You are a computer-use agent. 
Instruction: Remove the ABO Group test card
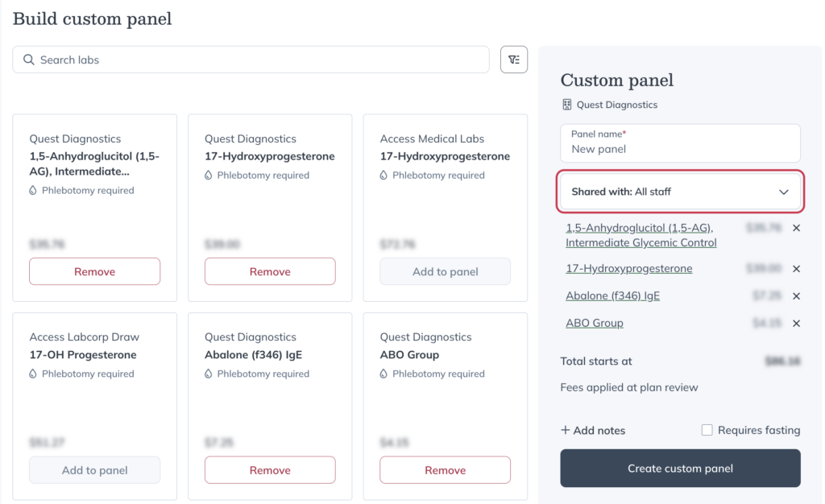pyautogui.click(x=445, y=469)
